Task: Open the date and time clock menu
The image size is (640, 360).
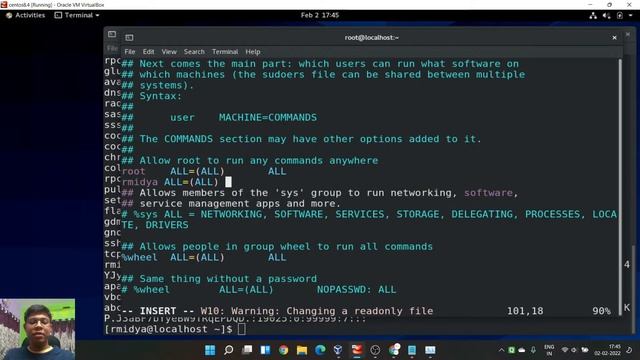Action: point(320,15)
